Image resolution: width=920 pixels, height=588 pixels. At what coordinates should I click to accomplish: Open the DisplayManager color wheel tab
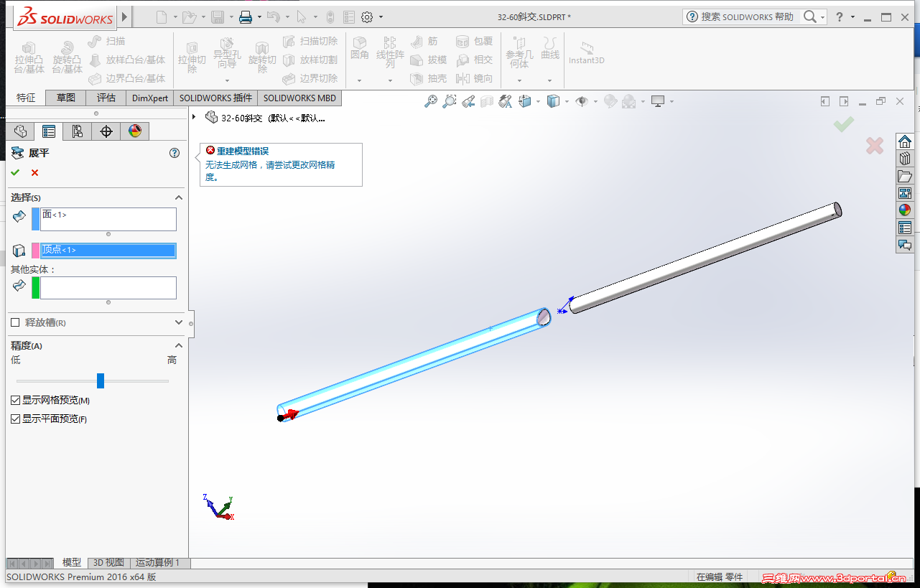(135, 131)
